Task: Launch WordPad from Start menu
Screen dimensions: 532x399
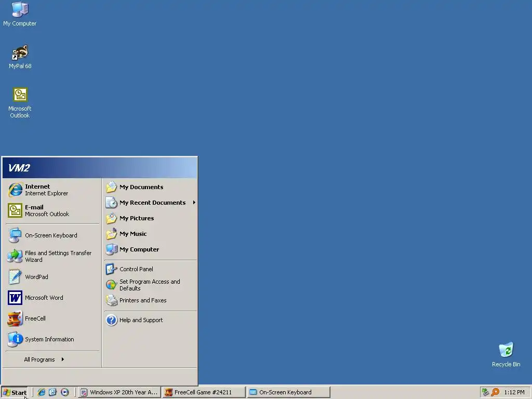Action: (52, 277)
